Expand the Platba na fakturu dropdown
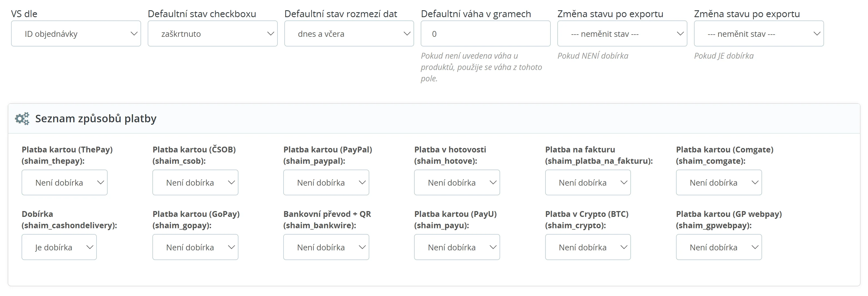Viewport: 868px width, 296px height. 588,183
